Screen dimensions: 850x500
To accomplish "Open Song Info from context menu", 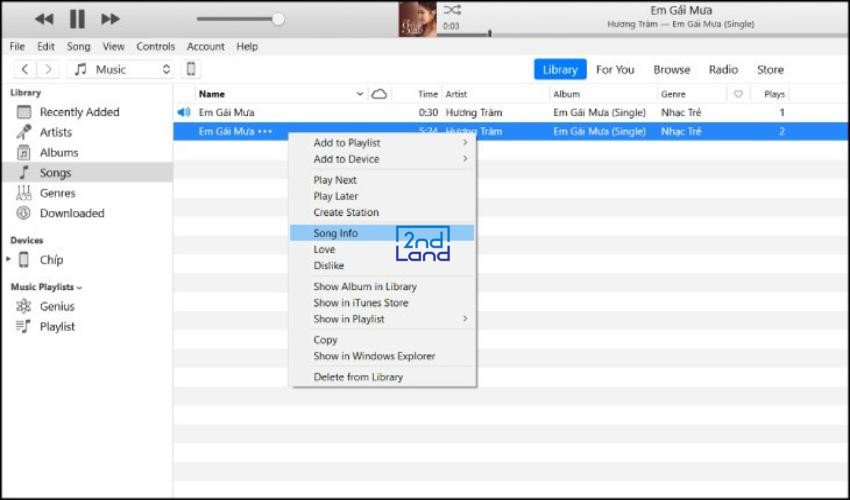I will (382, 233).
